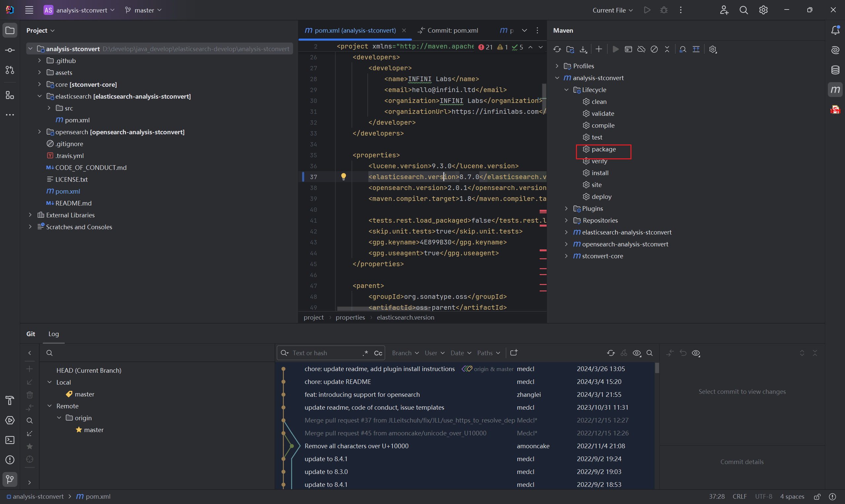Open the Commit tool window

tap(10, 50)
